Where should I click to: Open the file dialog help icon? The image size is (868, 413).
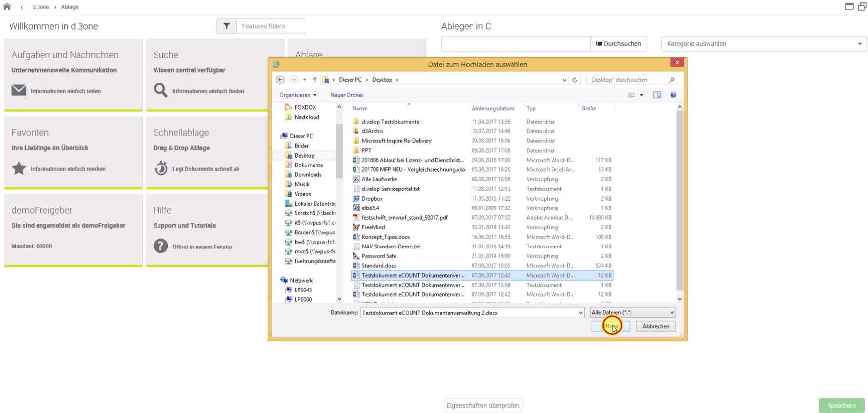pos(673,95)
